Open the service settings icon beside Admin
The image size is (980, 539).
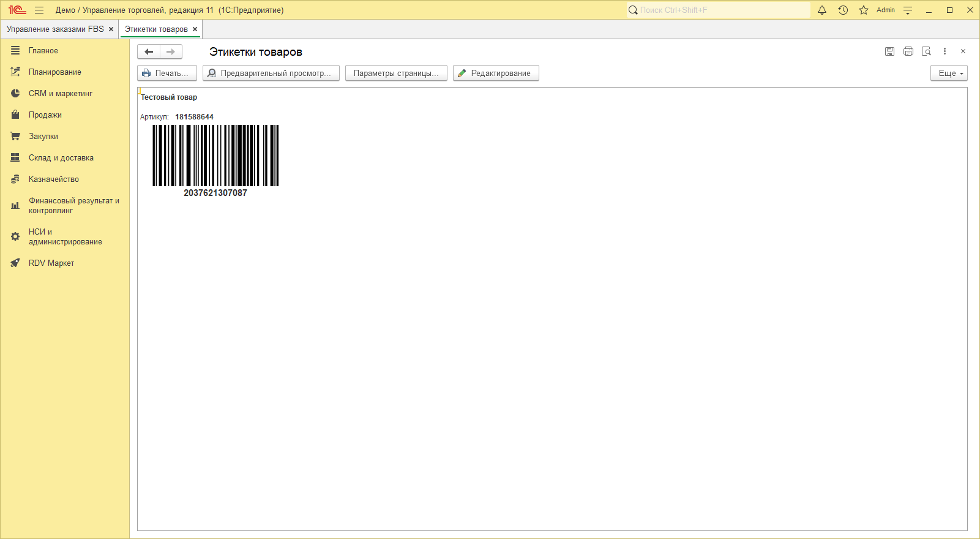coord(908,10)
